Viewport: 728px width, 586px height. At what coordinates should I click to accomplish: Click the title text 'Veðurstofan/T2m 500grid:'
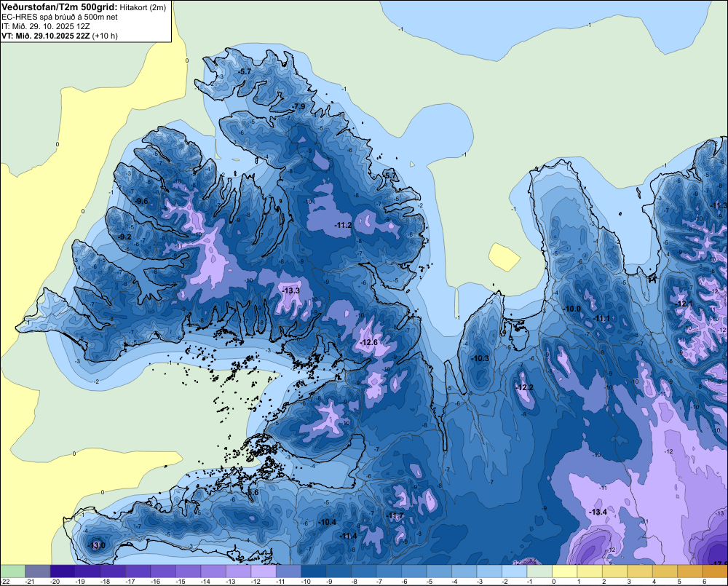(60, 7)
